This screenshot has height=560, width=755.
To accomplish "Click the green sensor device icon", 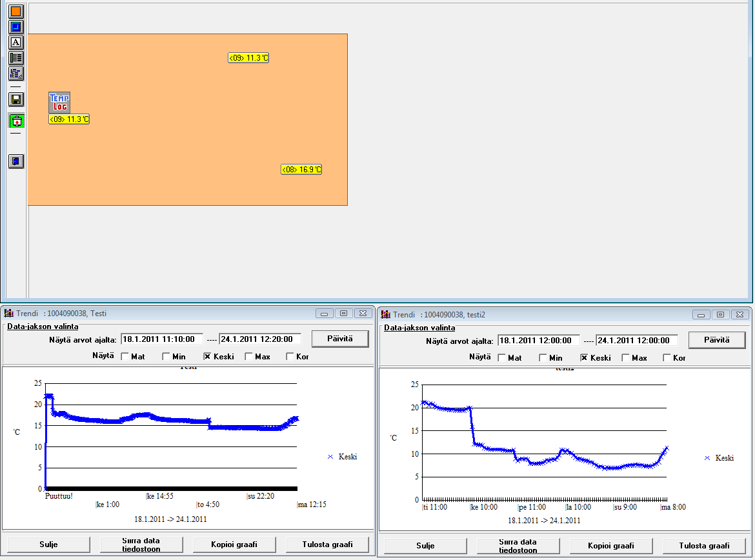I will click(16, 121).
